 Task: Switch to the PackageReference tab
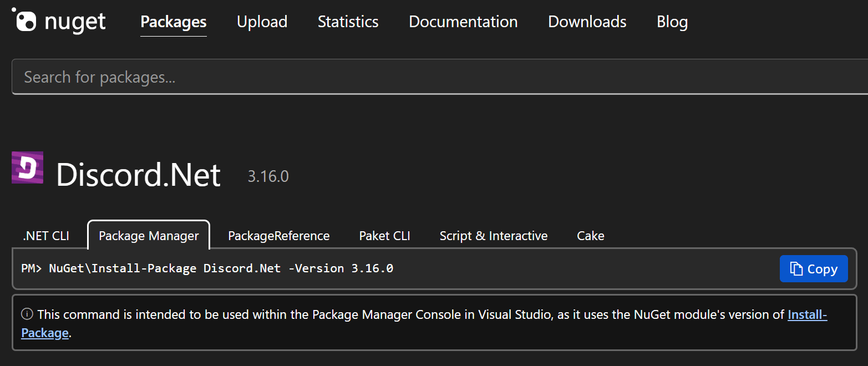279,236
